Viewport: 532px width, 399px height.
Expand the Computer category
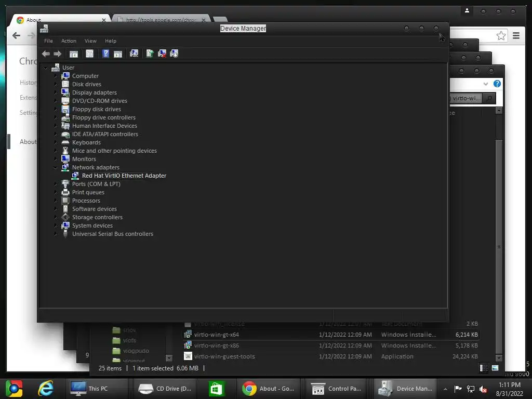56,76
